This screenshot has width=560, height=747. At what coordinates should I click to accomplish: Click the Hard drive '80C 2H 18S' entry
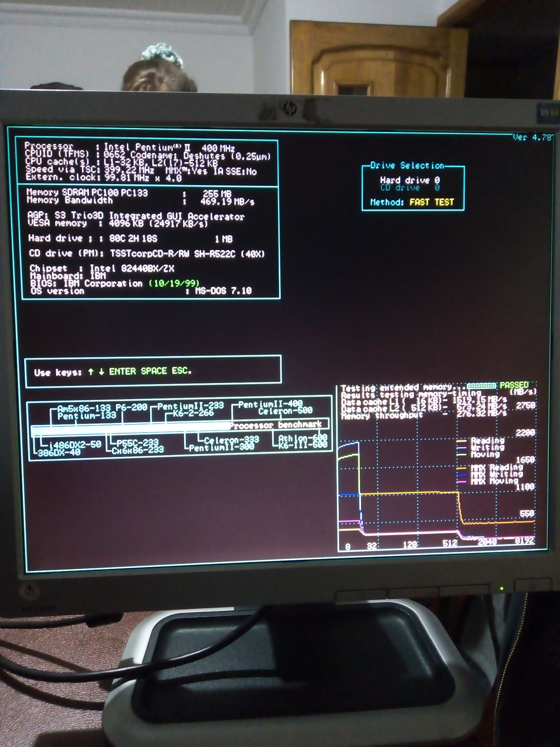coord(133,238)
